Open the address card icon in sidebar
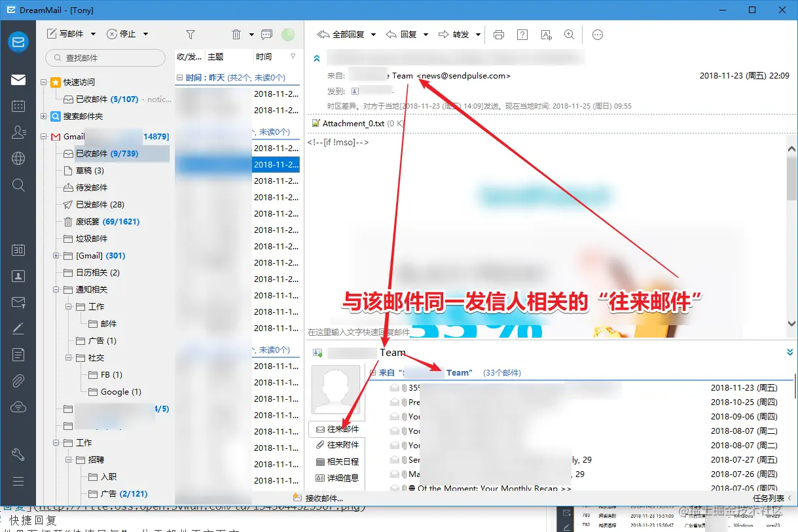This screenshot has height=532, width=798. click(x=18, y=276)
